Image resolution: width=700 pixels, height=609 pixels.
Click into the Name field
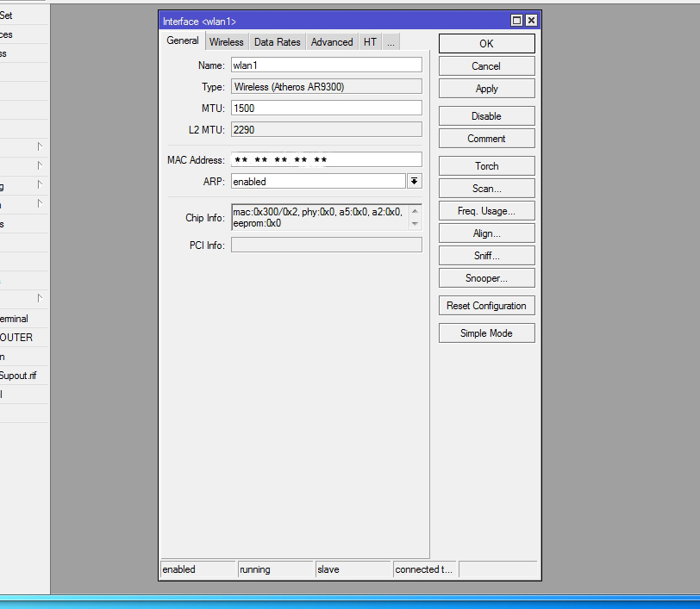tap(327, 65)
